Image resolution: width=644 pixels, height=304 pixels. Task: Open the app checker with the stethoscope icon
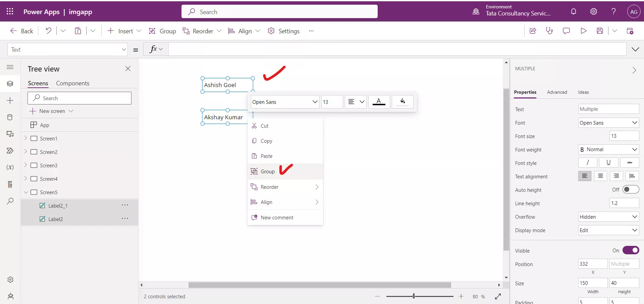pyautogui.click(x=549, y=31)
